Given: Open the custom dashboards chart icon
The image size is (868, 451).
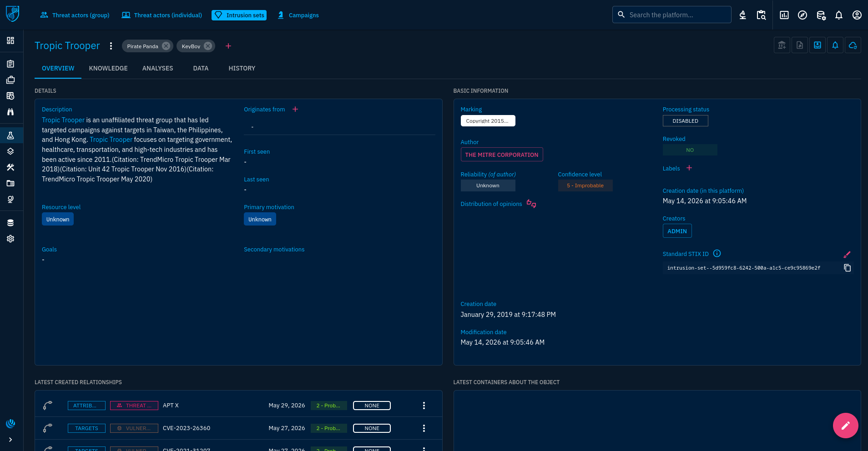Looking at the screenshot, I should 784,15.
